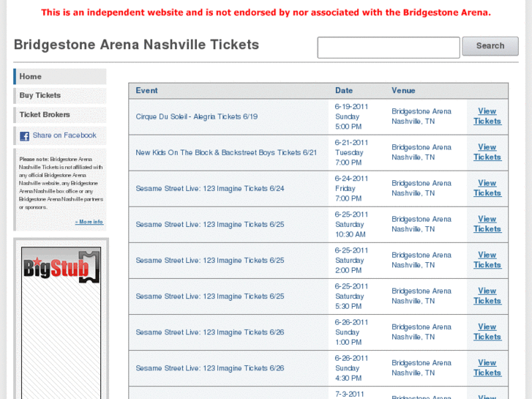View Tickets for Saturday 10:30 AM Sesame Street show

pyautogui.click(x=487, y=224)
